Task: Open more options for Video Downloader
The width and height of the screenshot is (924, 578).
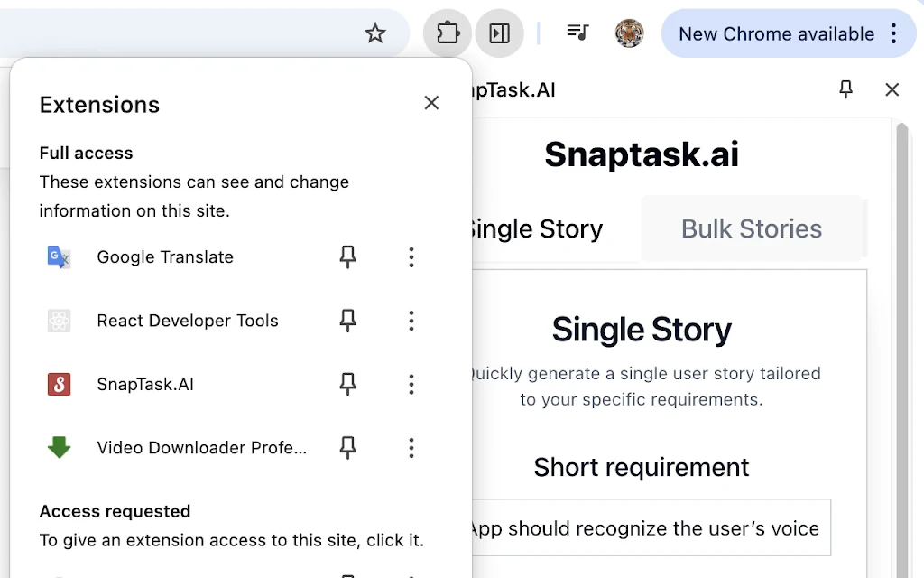Action: (411, 448)
